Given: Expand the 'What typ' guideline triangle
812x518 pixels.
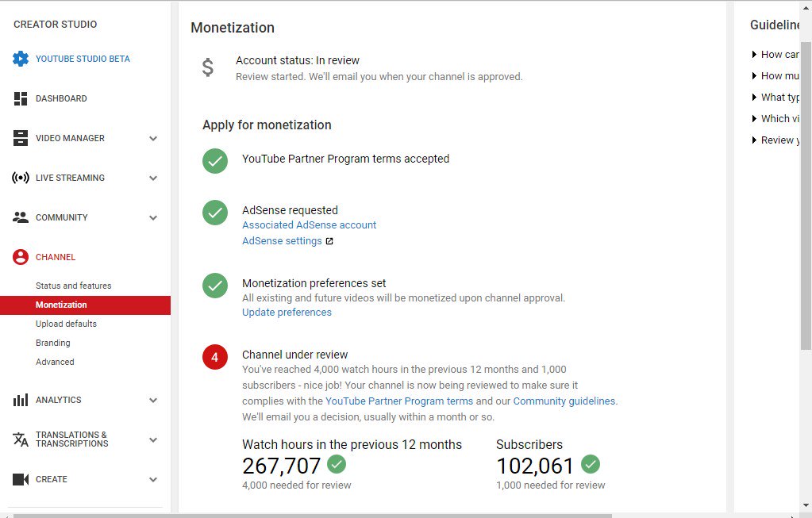Looking at the screenshot, I should (x=754, y=98).
